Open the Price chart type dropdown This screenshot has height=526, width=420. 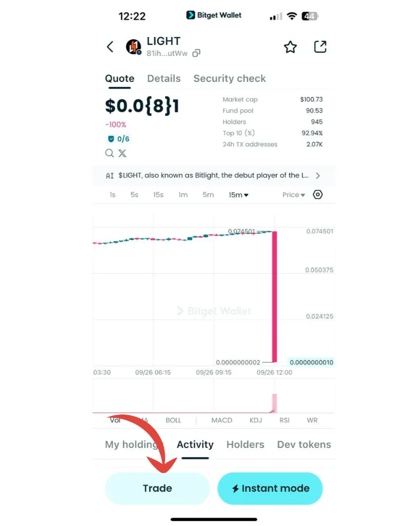pyautogui.click(x=293, y=195)
